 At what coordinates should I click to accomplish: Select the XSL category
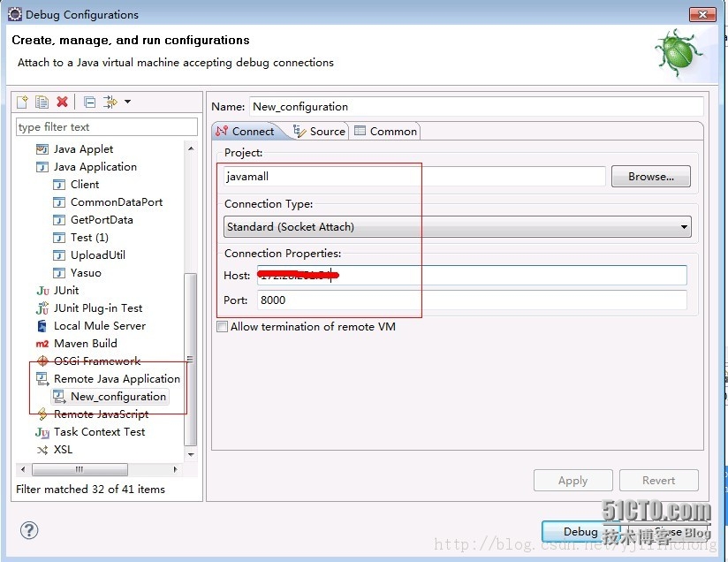63,449
